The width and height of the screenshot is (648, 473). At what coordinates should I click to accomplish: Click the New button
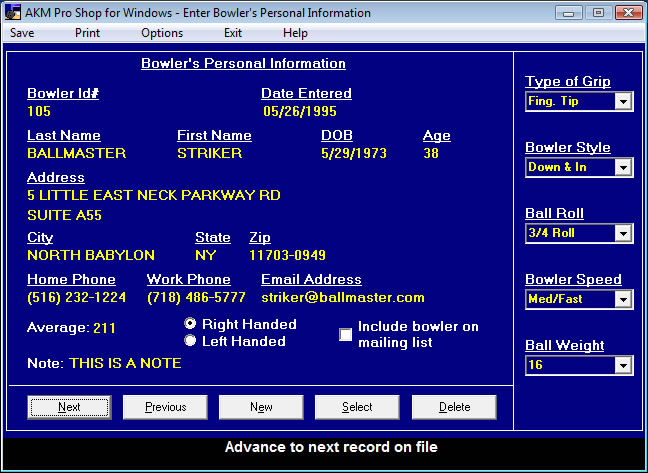click(x=261, y=407)
